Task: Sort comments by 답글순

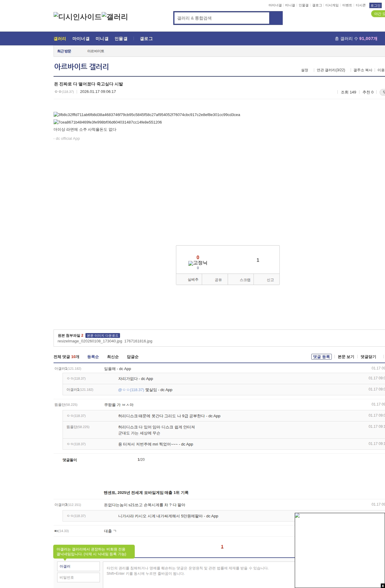Action: (x=133, y=357)
